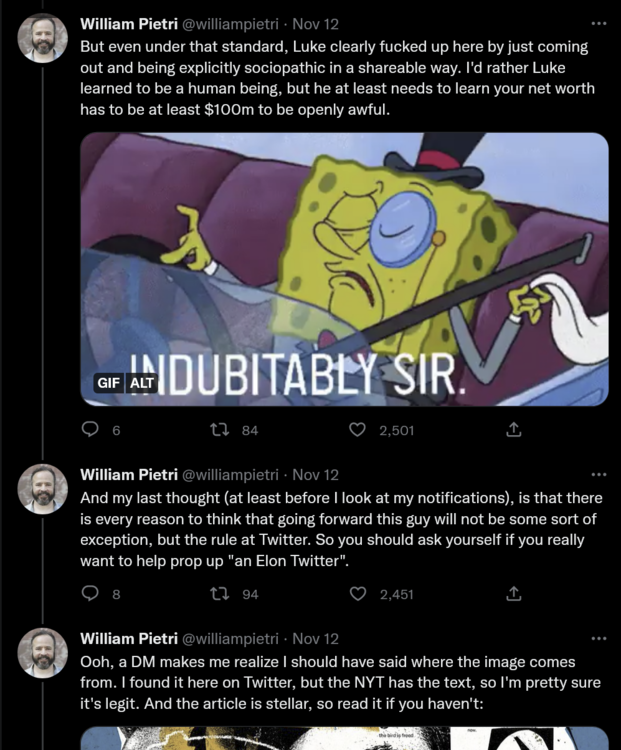Share the SpongeBob GIF tweet
The width and height of the screenshot is (621, 750).
coord(514,430)
